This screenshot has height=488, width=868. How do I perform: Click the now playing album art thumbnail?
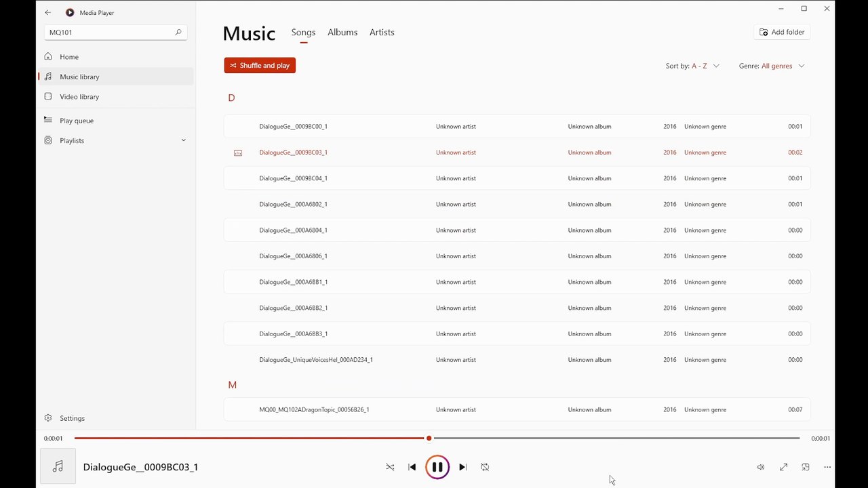click(x=58, y=466)
